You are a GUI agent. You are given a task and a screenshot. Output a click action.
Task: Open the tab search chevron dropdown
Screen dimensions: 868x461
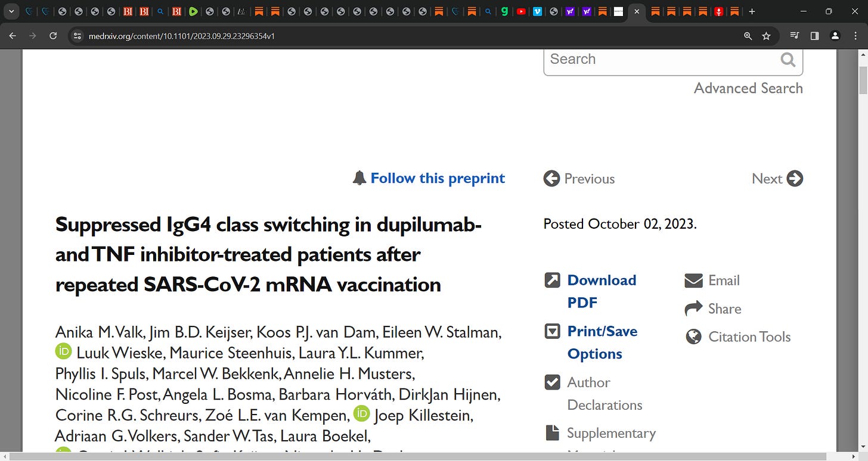coord(11,11)
